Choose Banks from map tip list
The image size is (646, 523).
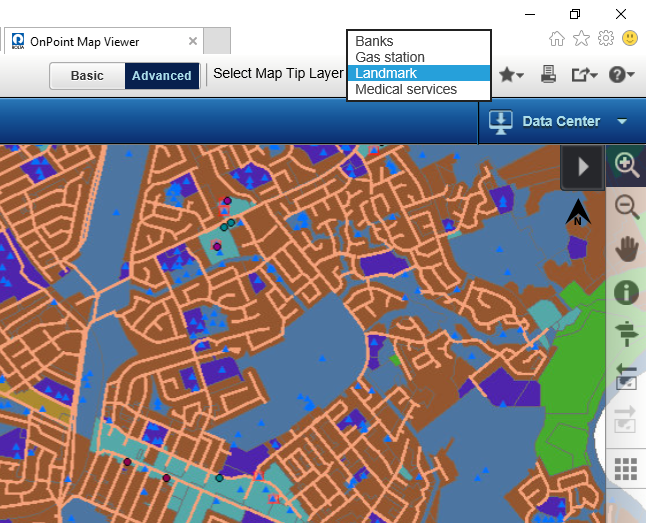click(375, 41)
